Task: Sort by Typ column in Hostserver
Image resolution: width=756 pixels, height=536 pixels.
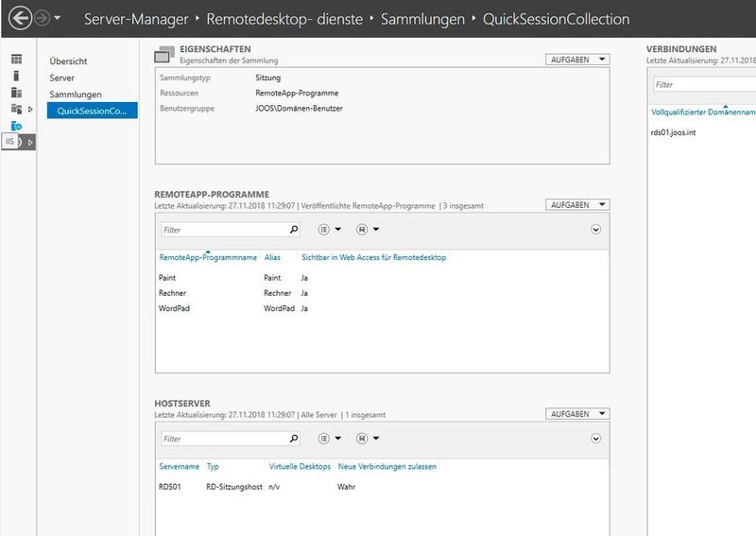Action: click(213, 467)
